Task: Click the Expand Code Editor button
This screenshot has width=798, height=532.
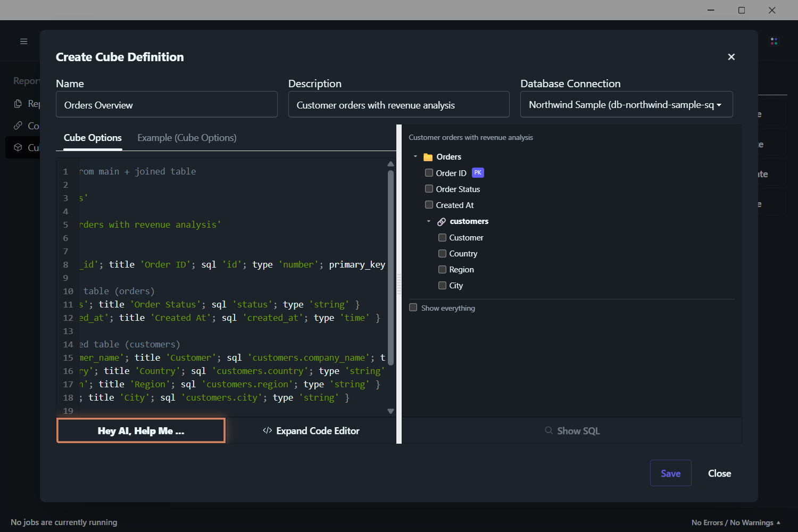Action: [x=311, y=430]
